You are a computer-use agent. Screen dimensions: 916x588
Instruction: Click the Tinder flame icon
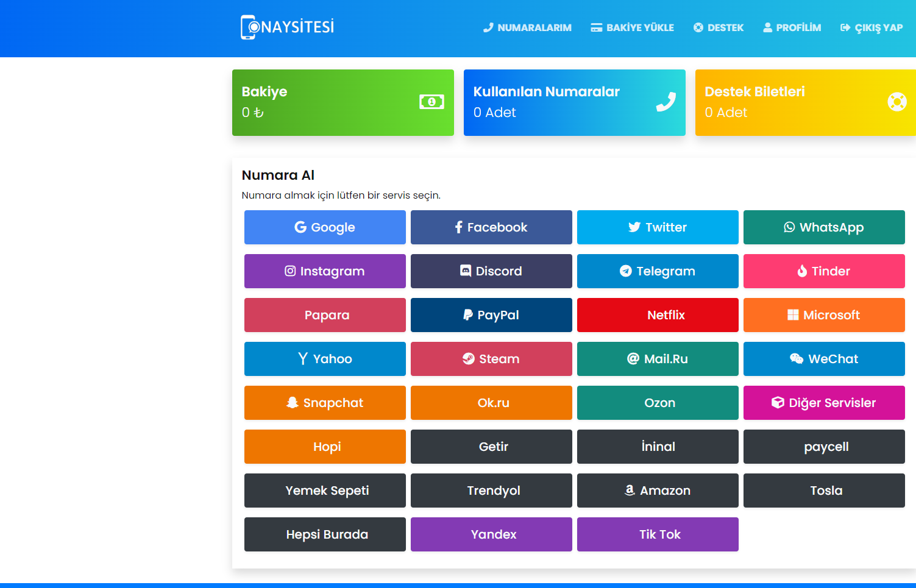[802, 271]
